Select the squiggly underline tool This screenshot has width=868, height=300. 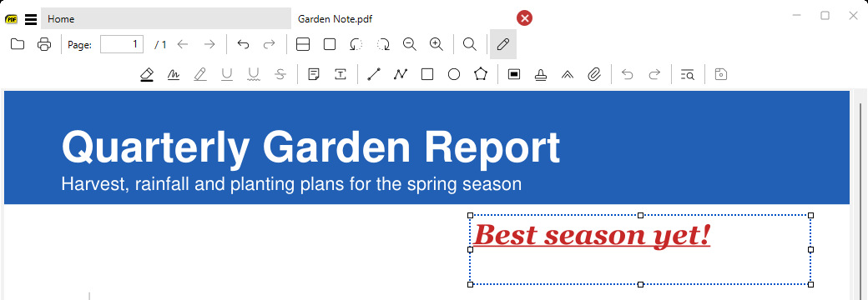point(254,75)
